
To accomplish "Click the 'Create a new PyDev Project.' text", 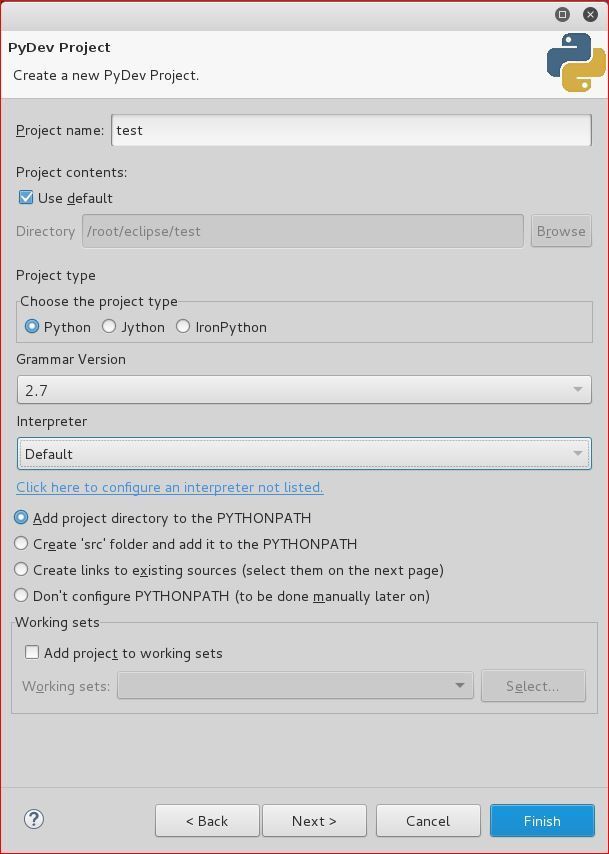I will click(106, 75).
